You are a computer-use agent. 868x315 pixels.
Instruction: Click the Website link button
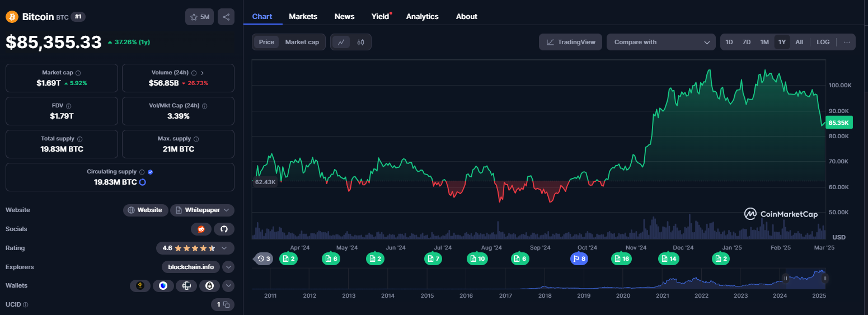[145, 210]
